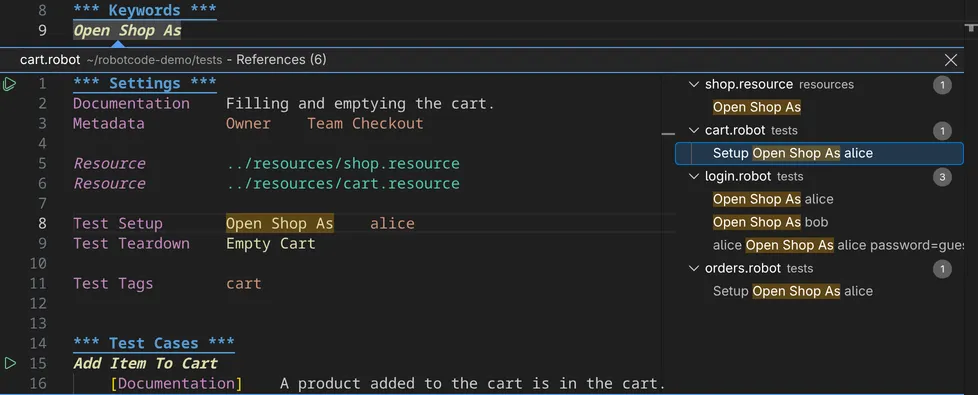
Task: Click the count badge of login.robot
Action: point(942,177)
